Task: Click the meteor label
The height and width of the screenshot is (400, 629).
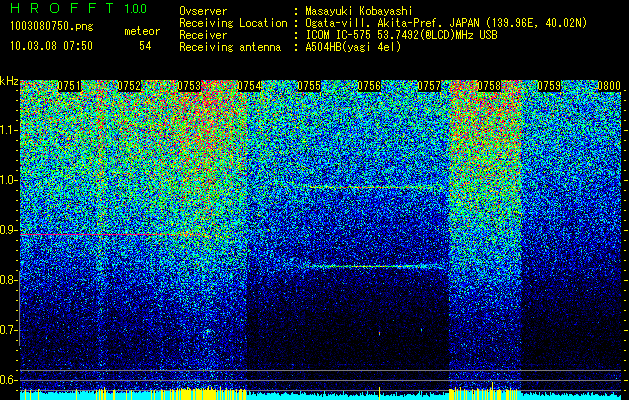Action: click(x=142, y=31)
